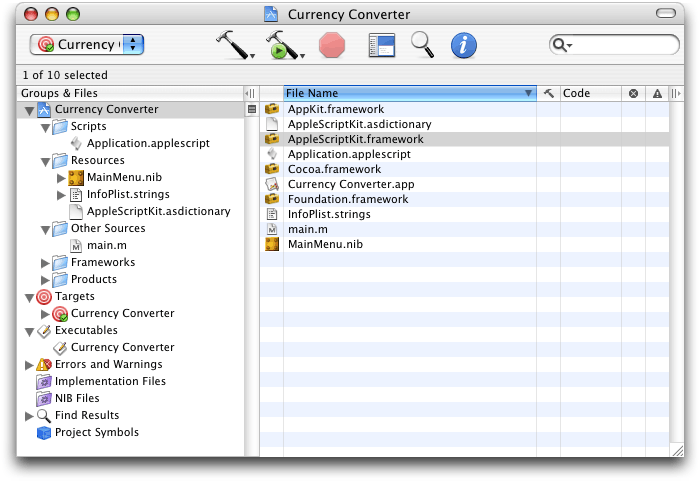Screen dimensions: 700x481
Task: Click the Build and Go icon
Action: click(x=277, y=45)
